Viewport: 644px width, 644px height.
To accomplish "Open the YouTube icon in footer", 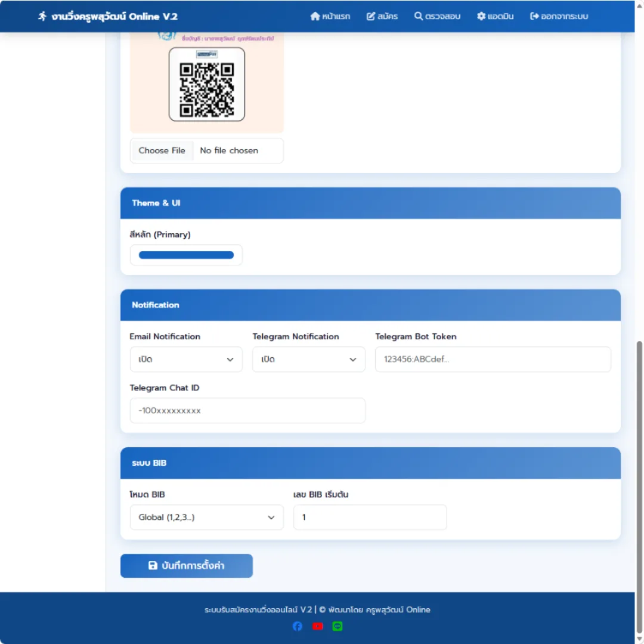I will coord(317,626).
